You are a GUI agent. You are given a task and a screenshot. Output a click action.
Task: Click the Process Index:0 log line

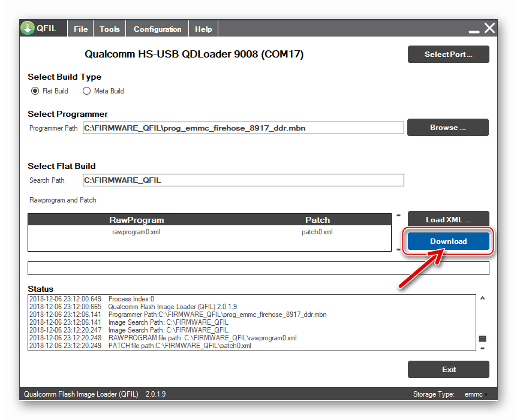92,299
